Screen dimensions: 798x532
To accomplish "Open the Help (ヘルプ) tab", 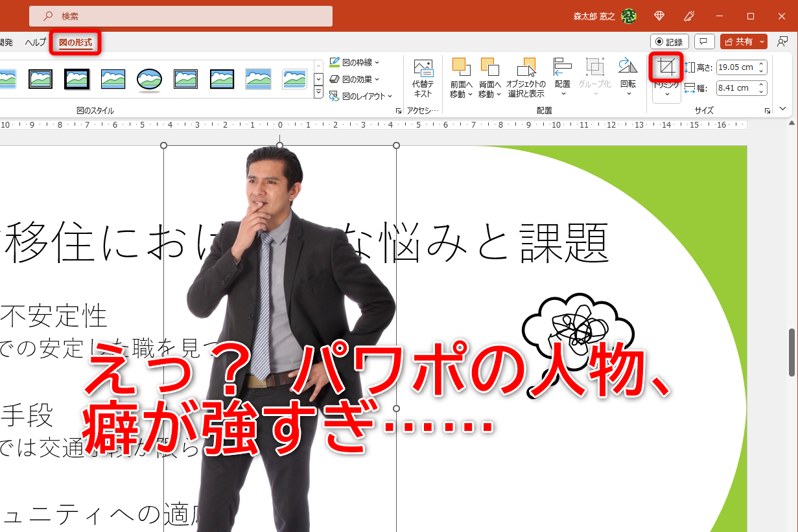I will pos(36,43).
